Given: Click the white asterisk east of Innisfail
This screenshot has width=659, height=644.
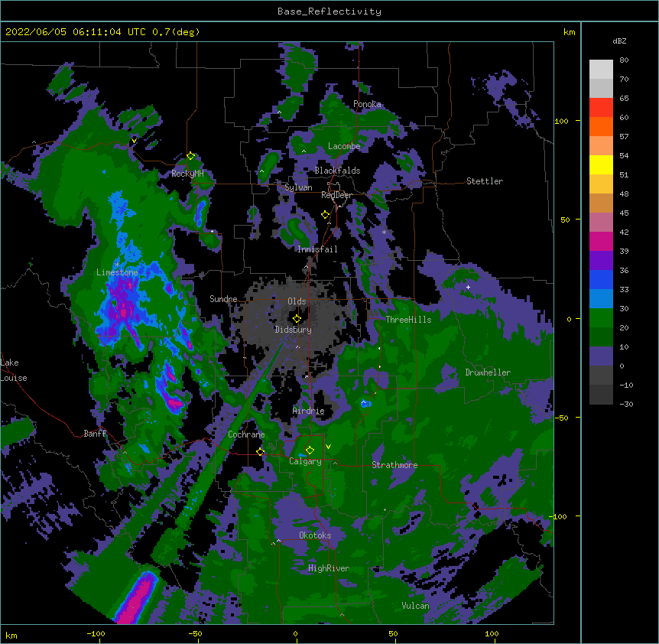Looking at the screenshot, I should point(384,232).
